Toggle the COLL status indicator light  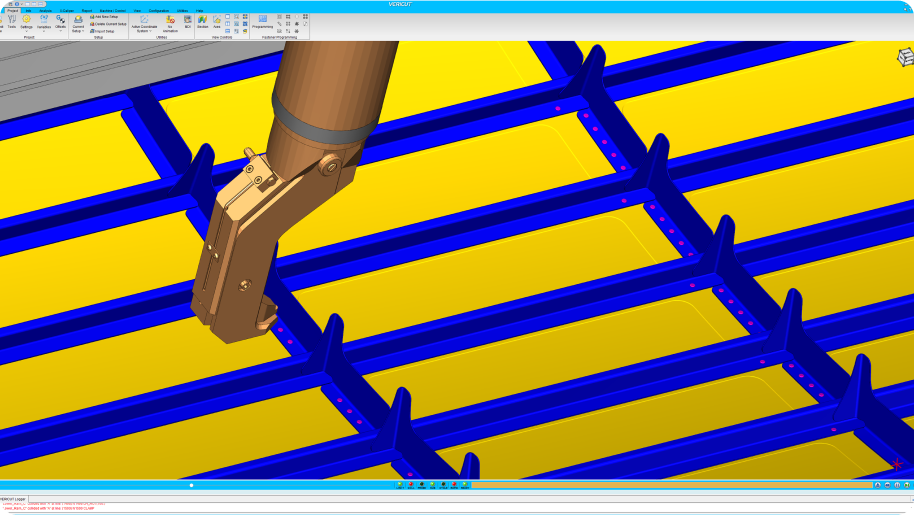point(411,485)
